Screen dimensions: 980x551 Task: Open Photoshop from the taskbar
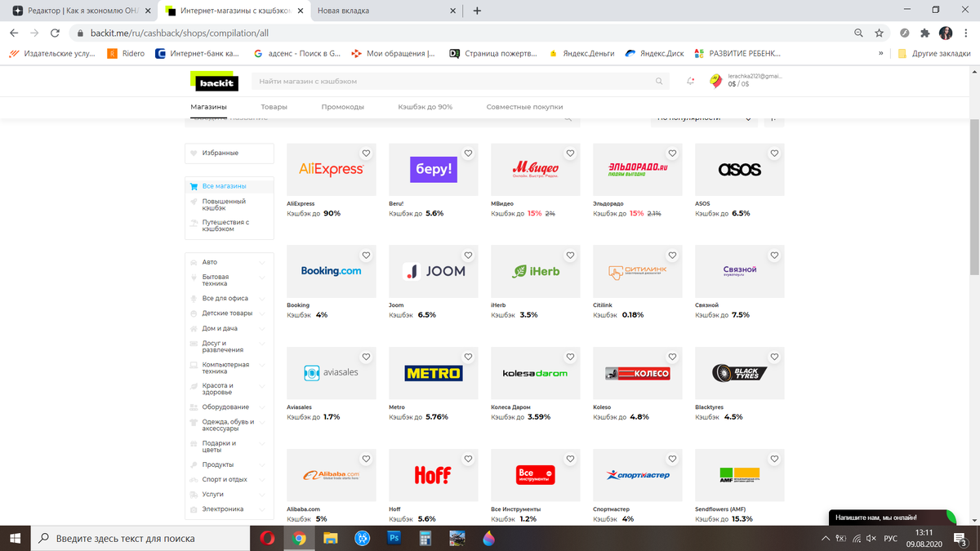(x=394, y=538)
